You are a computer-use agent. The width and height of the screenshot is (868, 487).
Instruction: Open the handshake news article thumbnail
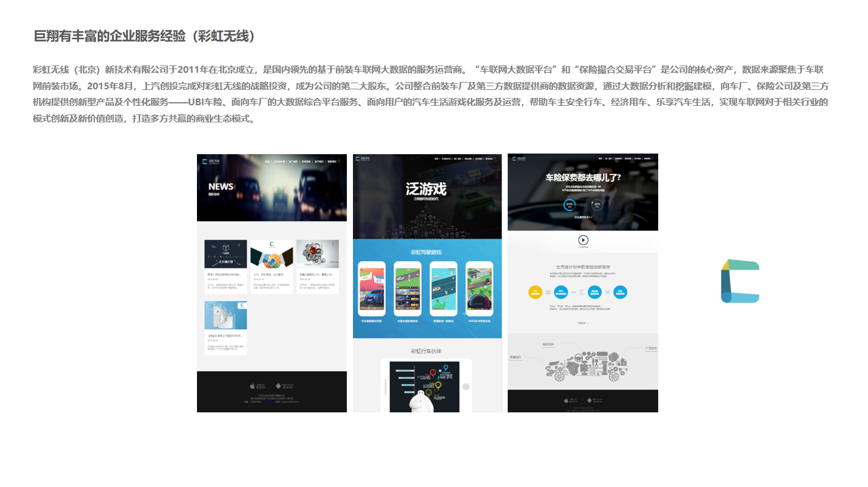[272, 254]
